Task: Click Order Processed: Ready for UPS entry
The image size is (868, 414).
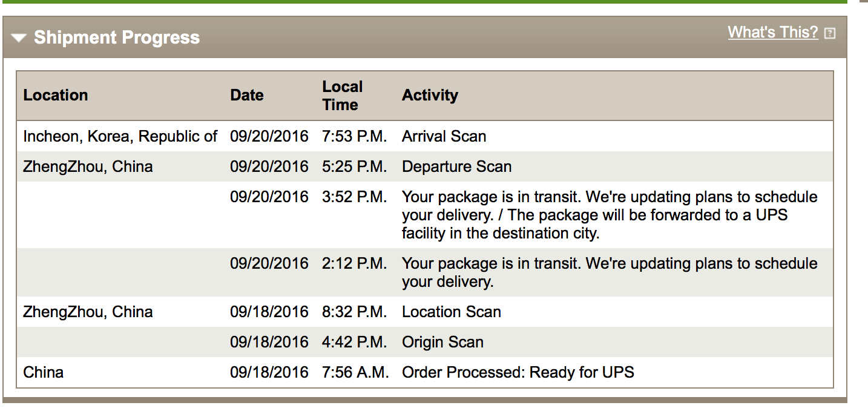Action: [x=518, y=372]
